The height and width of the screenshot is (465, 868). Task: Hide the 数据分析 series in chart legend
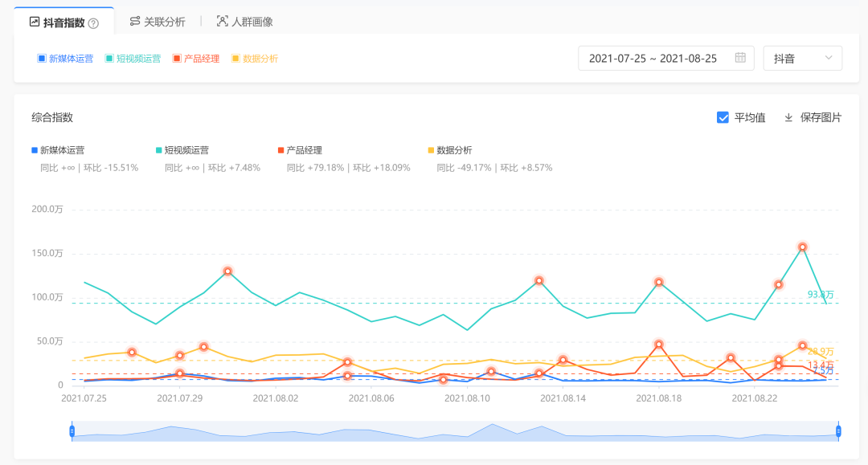450,150
